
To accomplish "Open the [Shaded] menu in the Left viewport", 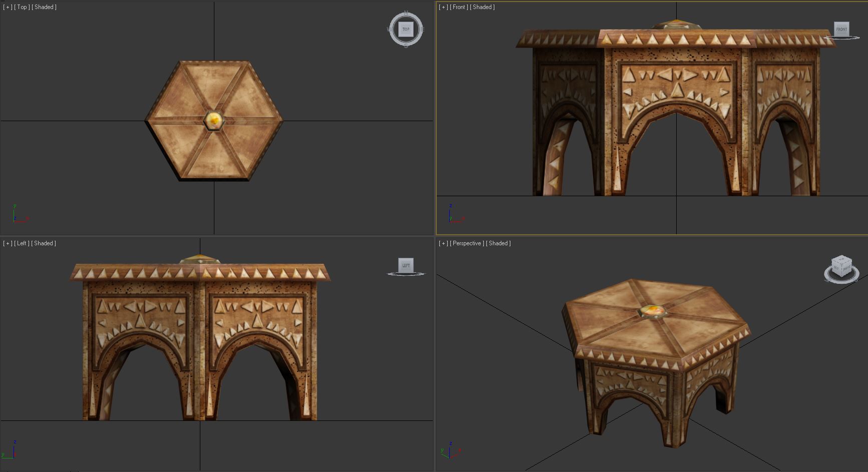I will point(44,243).
